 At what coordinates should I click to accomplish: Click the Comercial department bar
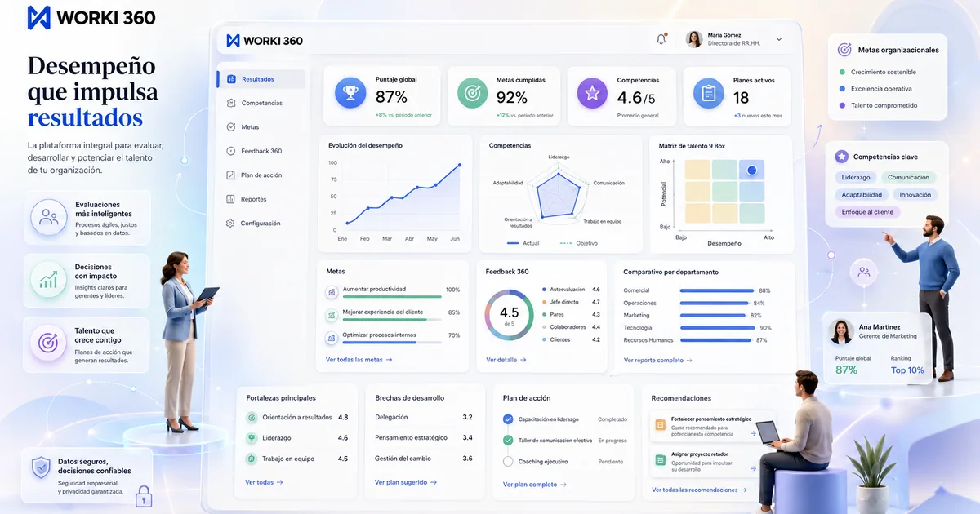pyautogui.click(x=717, y=290)
